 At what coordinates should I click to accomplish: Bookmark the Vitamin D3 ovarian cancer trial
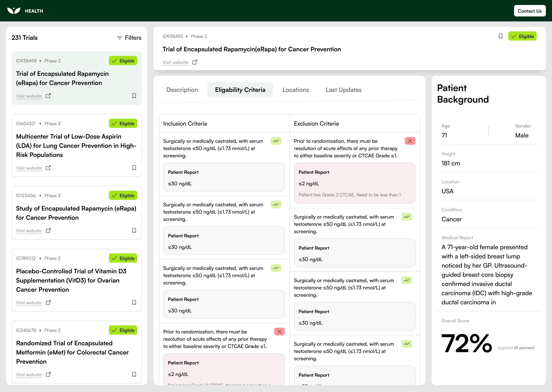134,303
